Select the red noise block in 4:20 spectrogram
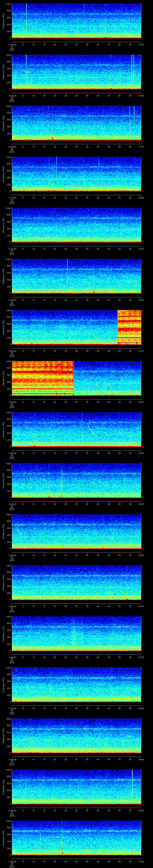Screen dimensions: 153x868 point(129,327)
